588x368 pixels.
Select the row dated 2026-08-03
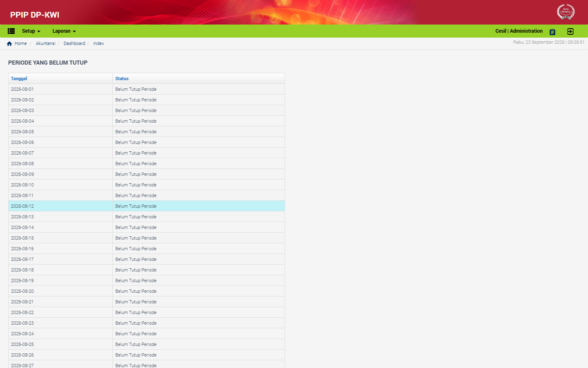click(147, 110)
